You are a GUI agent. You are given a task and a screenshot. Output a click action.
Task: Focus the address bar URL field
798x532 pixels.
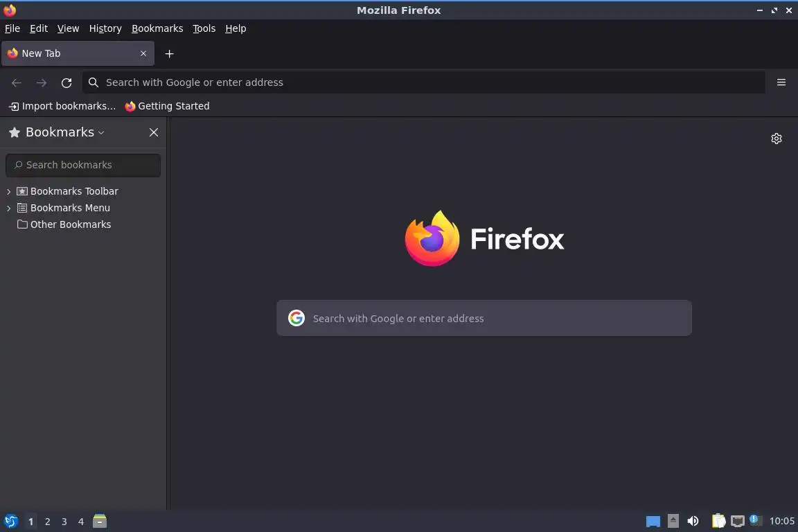(424, 82)
